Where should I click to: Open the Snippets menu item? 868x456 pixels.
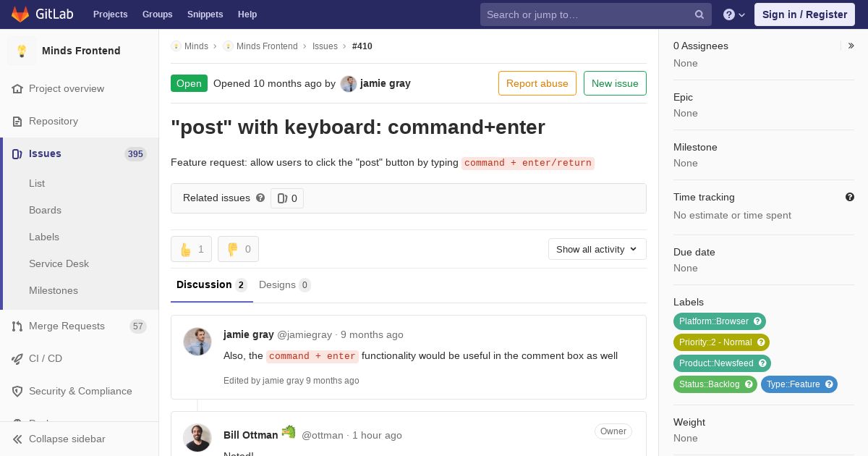click(x=205, y=14)
